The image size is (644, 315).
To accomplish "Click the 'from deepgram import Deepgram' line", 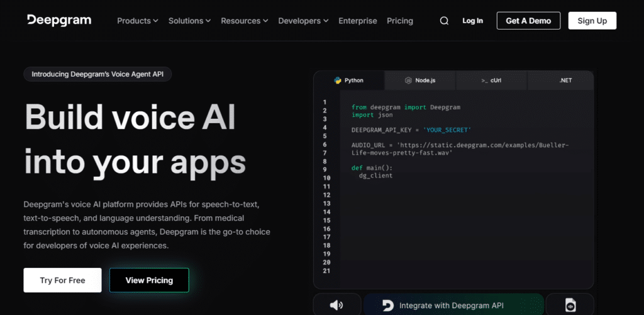I will [406, 107].
